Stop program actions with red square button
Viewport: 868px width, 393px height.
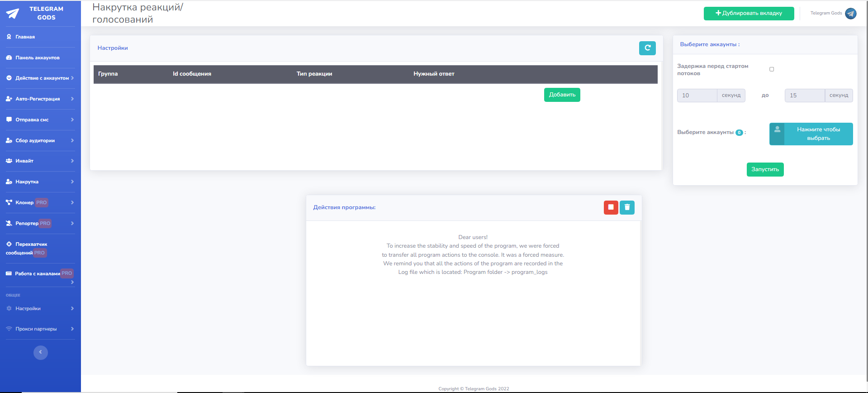pyautogui.click(x=611, y=207)
